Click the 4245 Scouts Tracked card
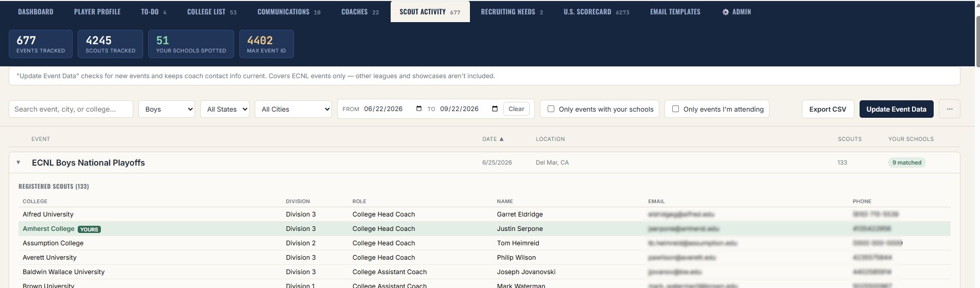 point(110,44)
